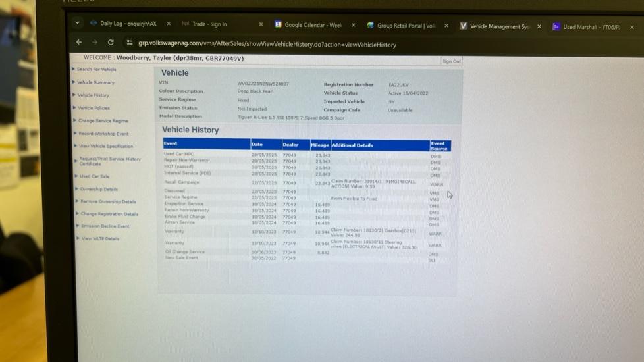The image size is (644, 362).
Task: Open Remove Ownership Details sidebar link
Action: coord(108,202)
